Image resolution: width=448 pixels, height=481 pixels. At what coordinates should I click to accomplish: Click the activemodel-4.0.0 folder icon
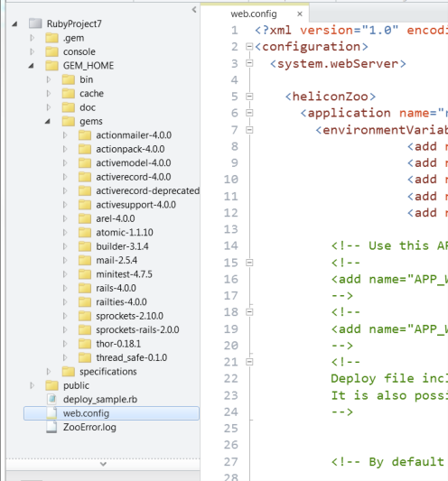(85, 162)
